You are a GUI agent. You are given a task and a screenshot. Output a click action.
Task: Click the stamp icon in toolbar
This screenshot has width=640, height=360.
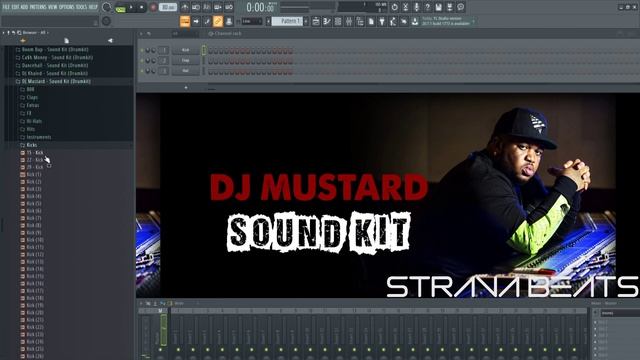229,21
